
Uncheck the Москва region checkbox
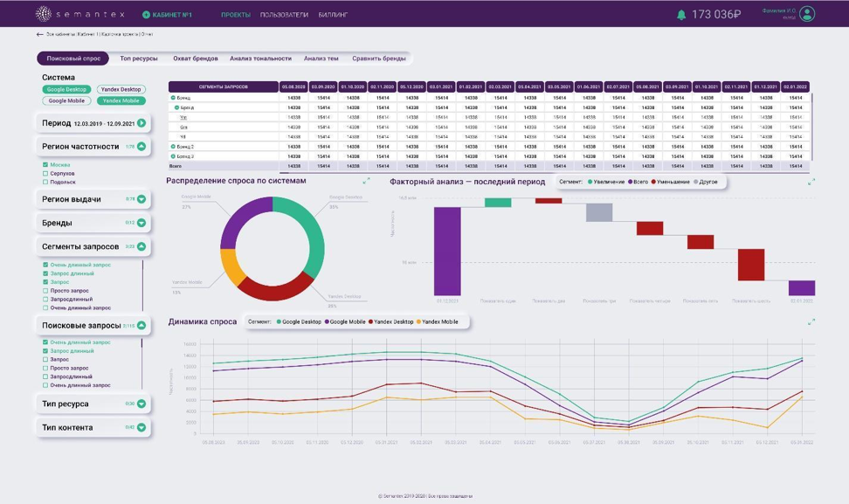point(45,164)
